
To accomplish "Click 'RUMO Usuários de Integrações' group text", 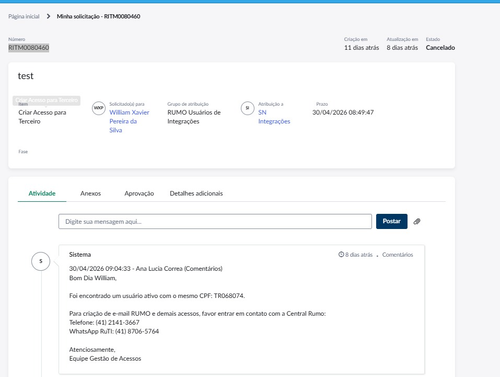I will click(x=194, y=117).
